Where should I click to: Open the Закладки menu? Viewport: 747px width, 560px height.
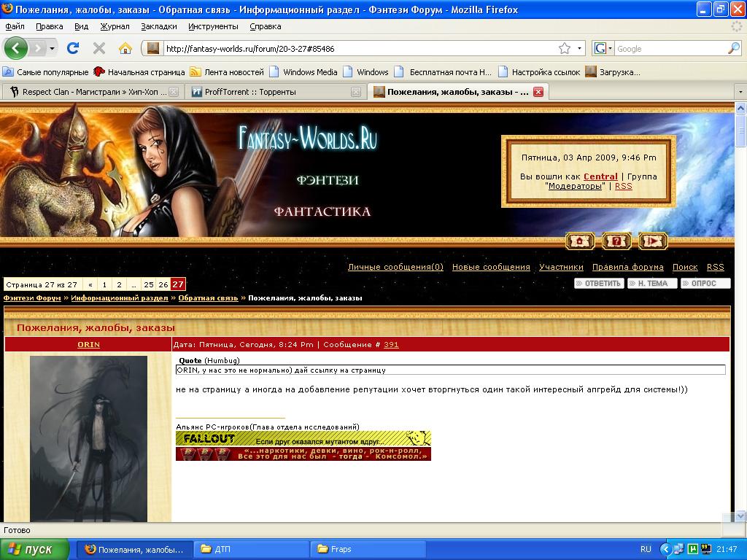pos(158,26)
